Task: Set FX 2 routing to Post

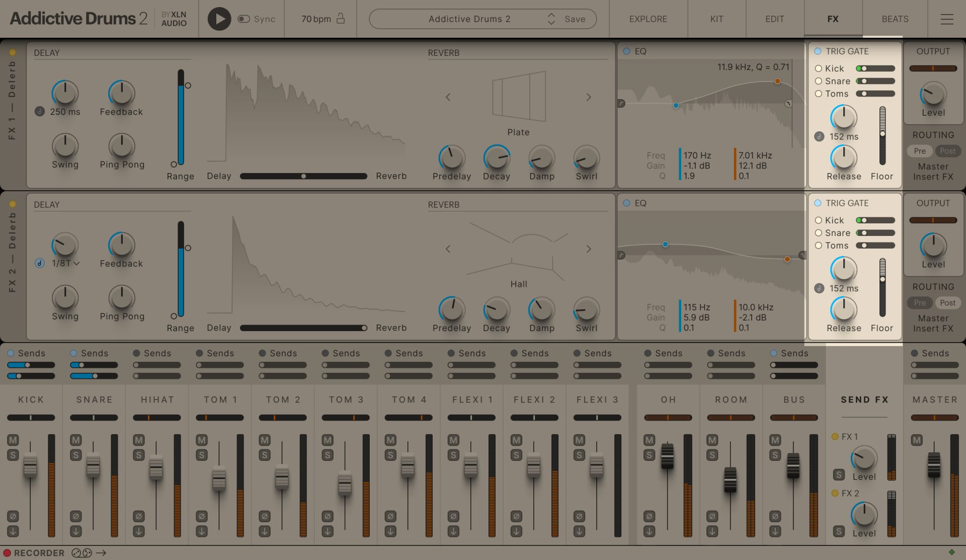Action: coord(947,303)
